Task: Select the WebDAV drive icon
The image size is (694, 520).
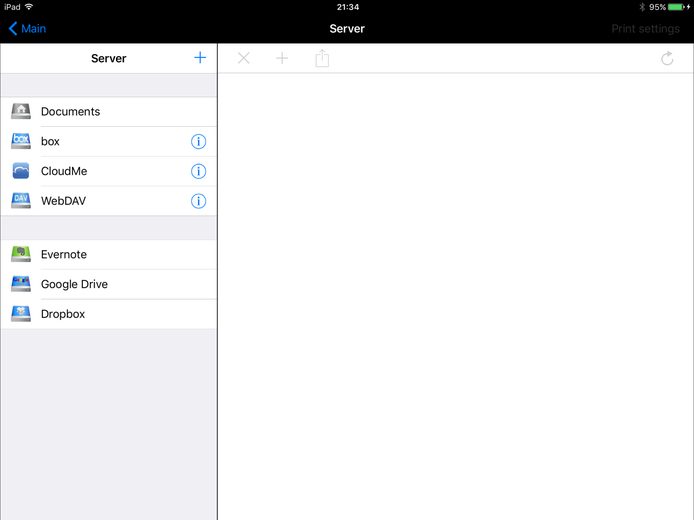Action: [21, 200]
